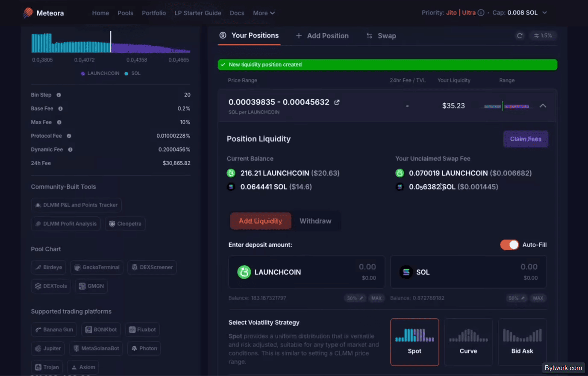Image resolution: width=588 pixels, height=376 pixels.
Task: Click SOL deposit amount field
Action: coord(468,272)
